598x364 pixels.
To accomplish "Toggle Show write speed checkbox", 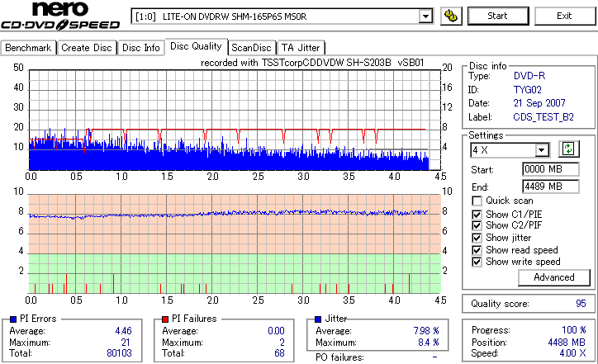I will 477,262.
